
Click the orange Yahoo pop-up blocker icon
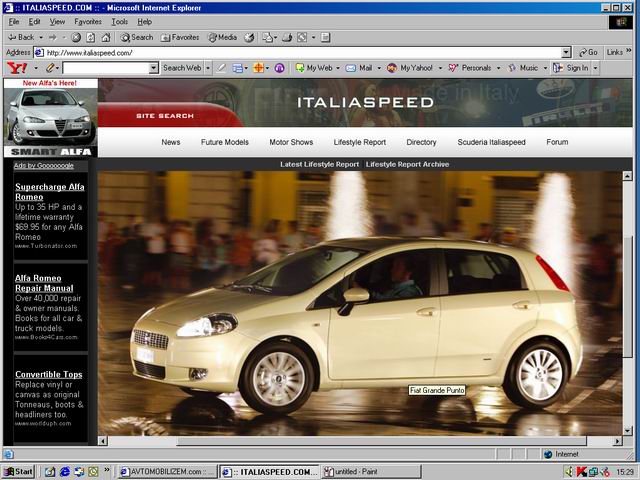tap(258, 68)
